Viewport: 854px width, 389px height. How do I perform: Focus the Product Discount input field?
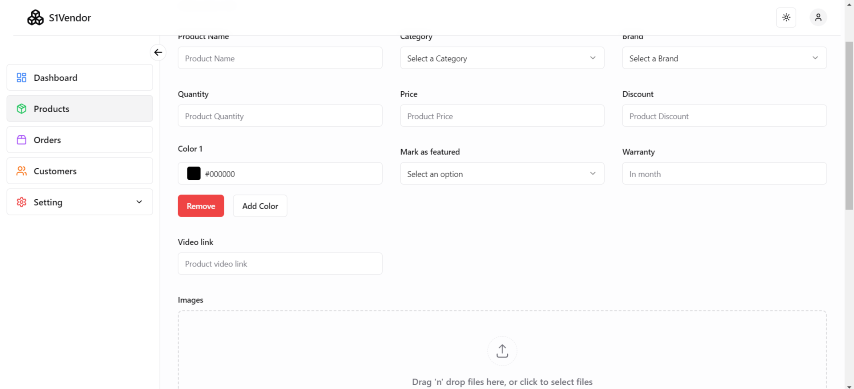tap(724, 116)
